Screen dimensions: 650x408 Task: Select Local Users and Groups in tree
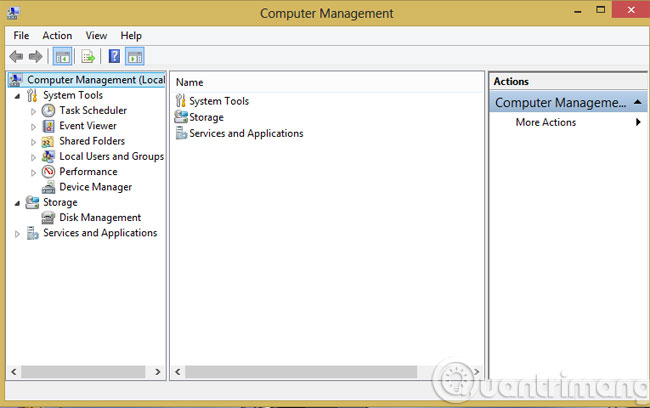(112, 156)
